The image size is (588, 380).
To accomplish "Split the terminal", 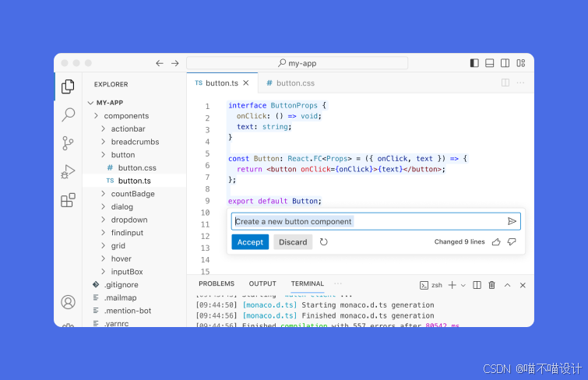I will click(x=477, y=285).
